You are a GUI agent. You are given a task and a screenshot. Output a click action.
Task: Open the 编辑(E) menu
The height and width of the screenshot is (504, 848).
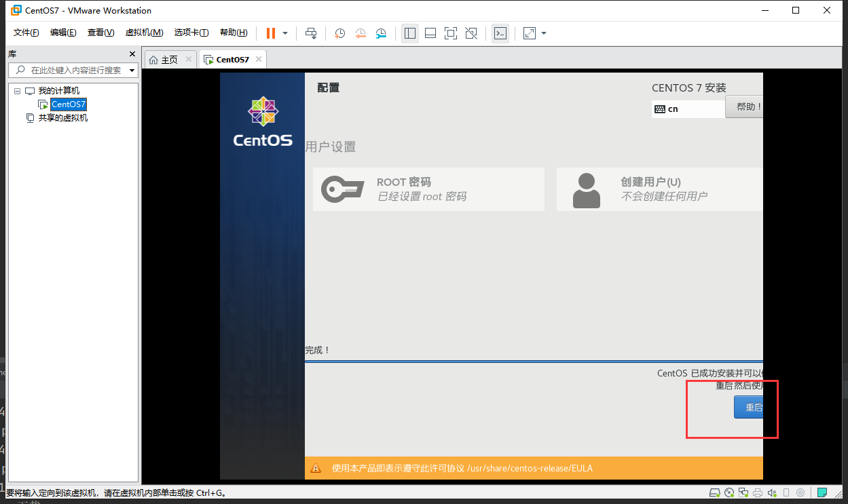(x=63, y=33)
